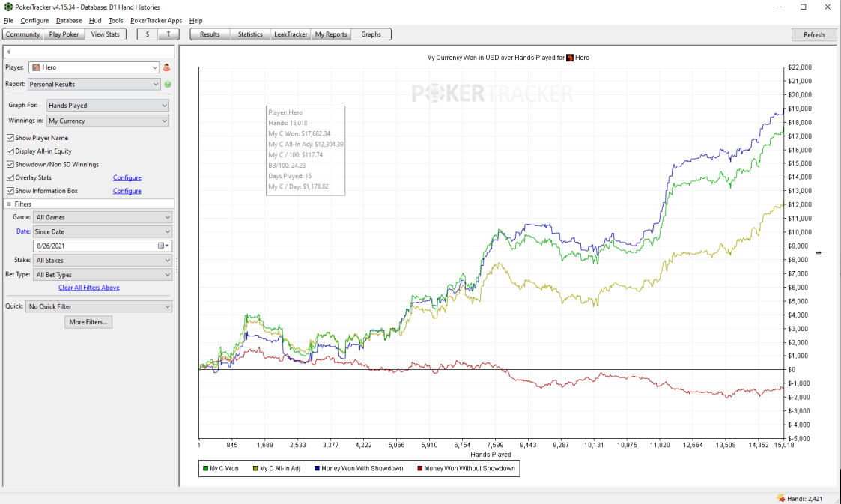The image size is (841, 504).
Task: Open the calendar picker for the date field
Action: [163, 246]
